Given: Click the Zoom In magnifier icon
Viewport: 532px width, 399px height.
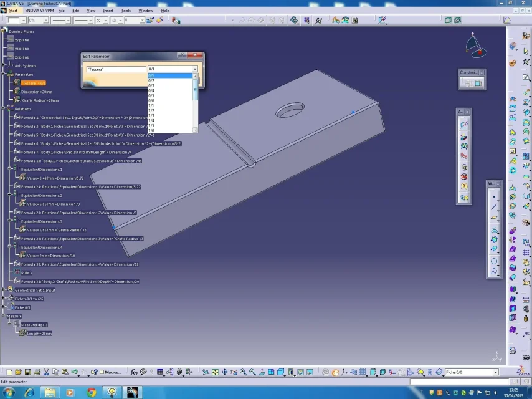Looking at the screenshot, I should 244,372.
